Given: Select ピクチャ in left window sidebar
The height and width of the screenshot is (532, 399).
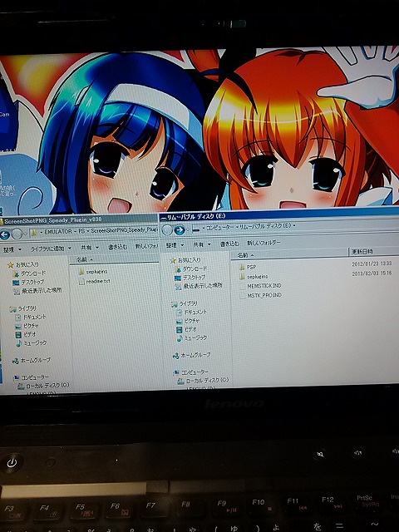Looking at the screenshot, I should coord(32,326).
